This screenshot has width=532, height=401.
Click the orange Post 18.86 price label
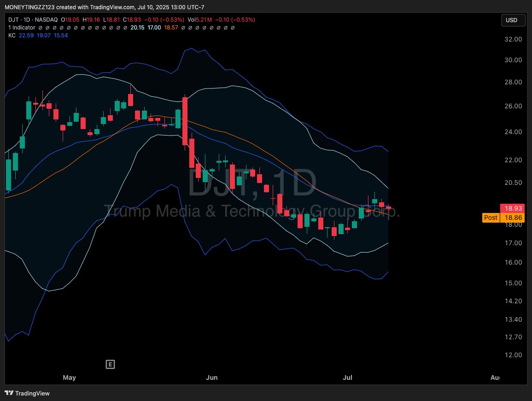pyautogui.click(x=503, y=218)
